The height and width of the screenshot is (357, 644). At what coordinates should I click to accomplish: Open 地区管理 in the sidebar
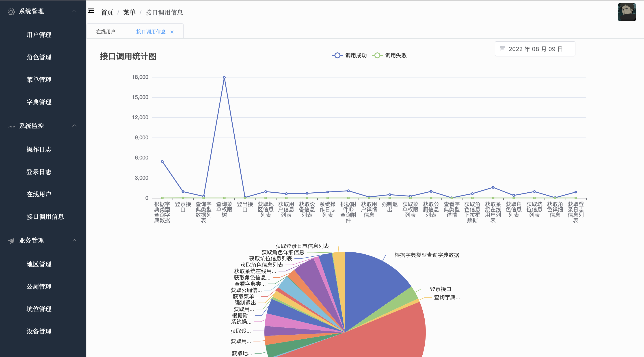click(x=39, y=264)
